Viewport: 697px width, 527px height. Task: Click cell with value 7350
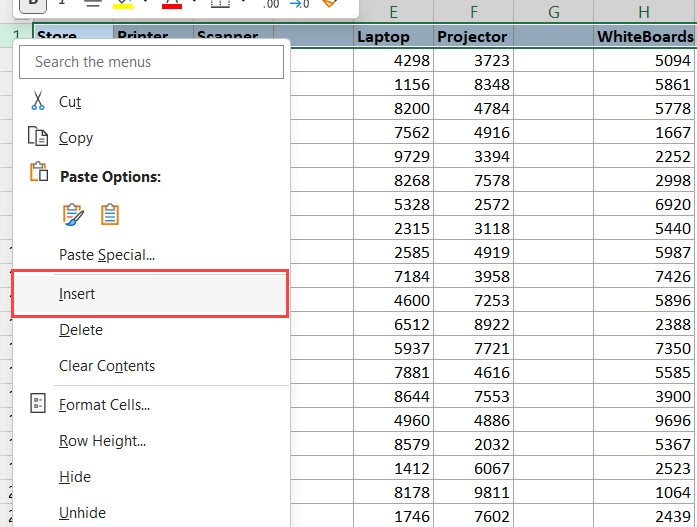(644, 348)
